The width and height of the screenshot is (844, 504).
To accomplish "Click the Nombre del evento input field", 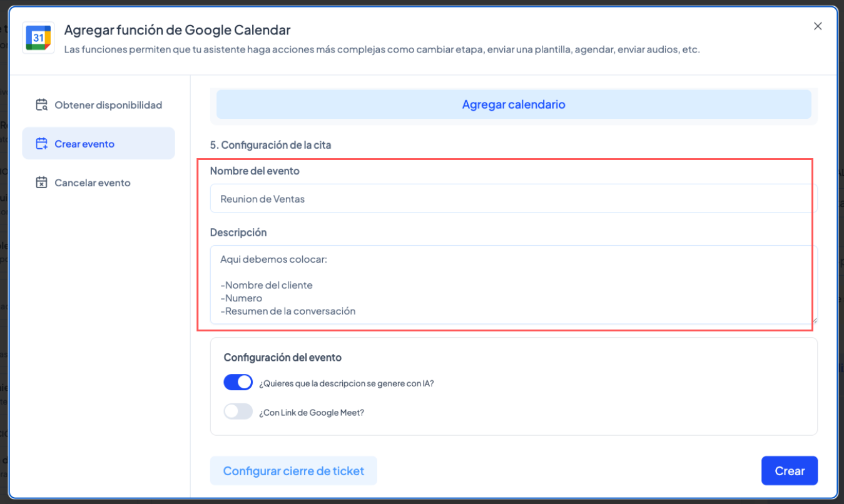I will point(513,199).
